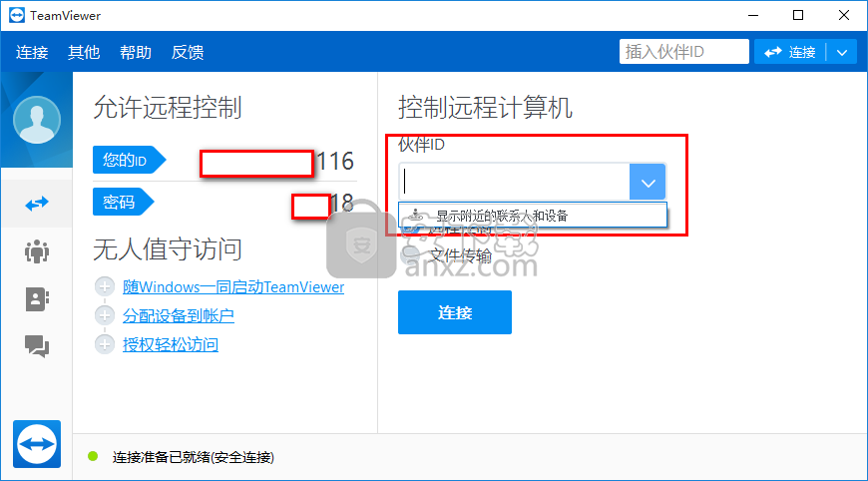This screenshot has width=868, height=481.
Task: Select the 文件传输 radio button
Action: (410, 255)
